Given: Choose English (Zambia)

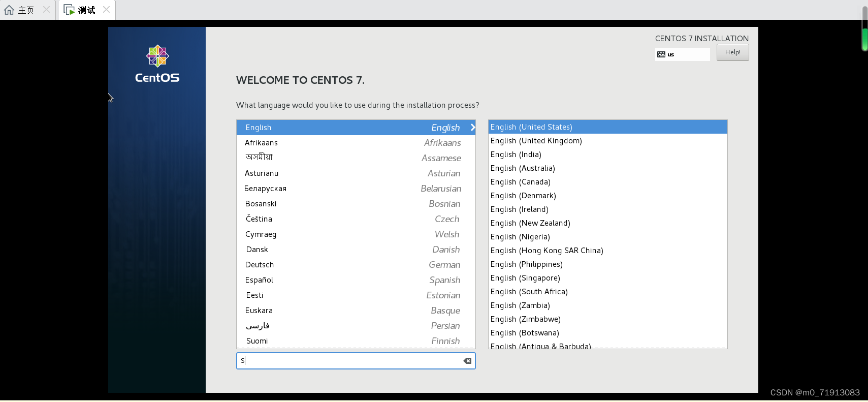Looking at the screenshot, I should (x=608, y=305).
